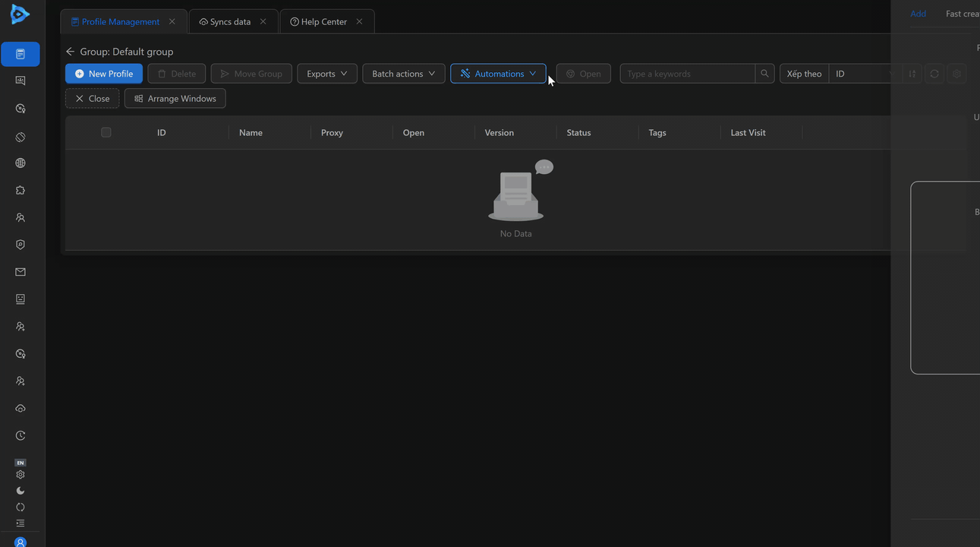Click the cloud icon in the sidebar
The height and width of the screenshot is (547, 980).
pyautogui.click(x=20, y=408)
